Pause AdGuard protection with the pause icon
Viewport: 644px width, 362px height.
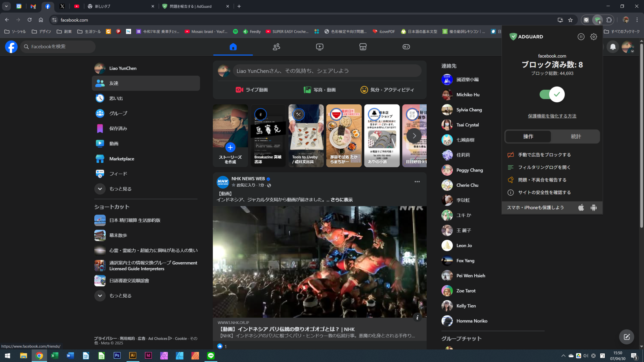pos(581,37)
